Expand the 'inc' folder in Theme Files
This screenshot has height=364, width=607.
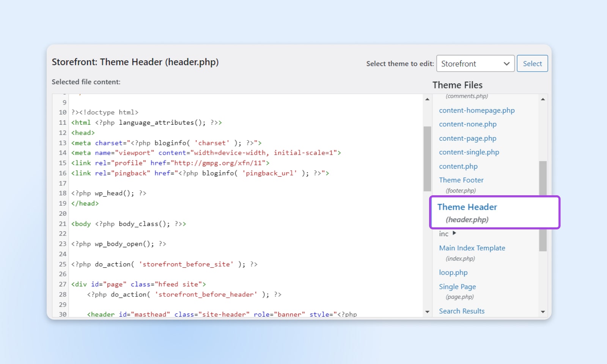coord(454,234)
